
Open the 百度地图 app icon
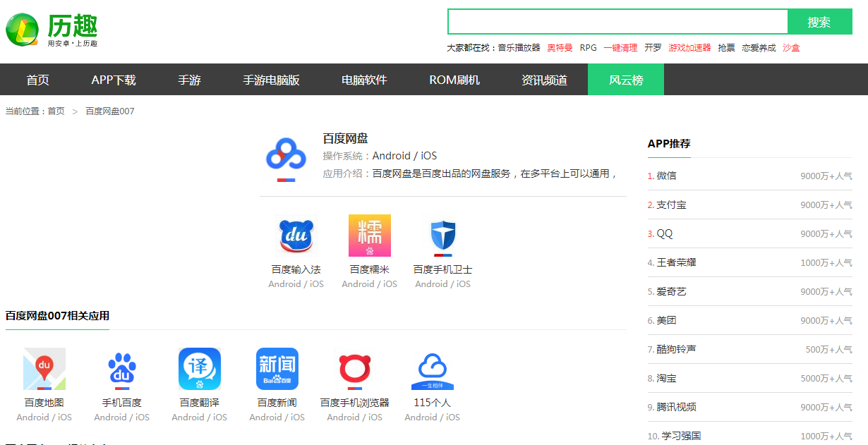tap(44, 369)
